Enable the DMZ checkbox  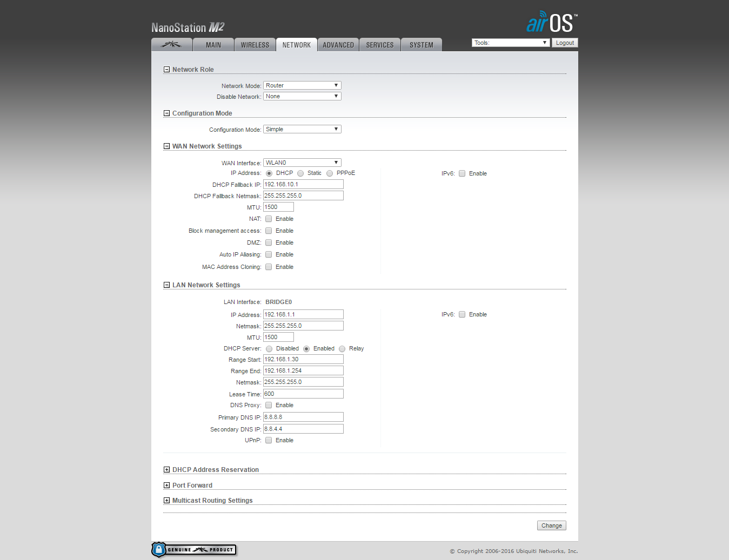click(x=269, y=242)
